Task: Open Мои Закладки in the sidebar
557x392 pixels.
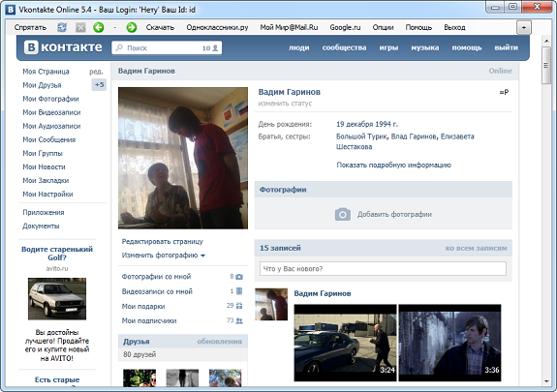Action: (x=46, y=180)
